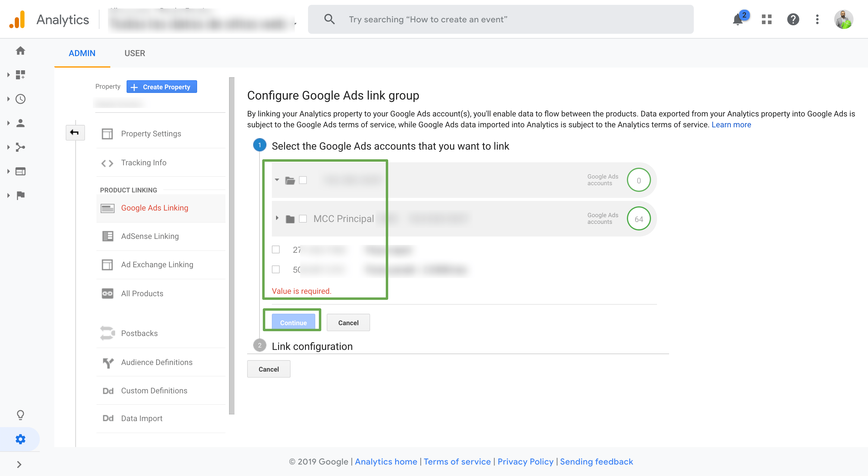Open the Google apps grid

[766, 19]
